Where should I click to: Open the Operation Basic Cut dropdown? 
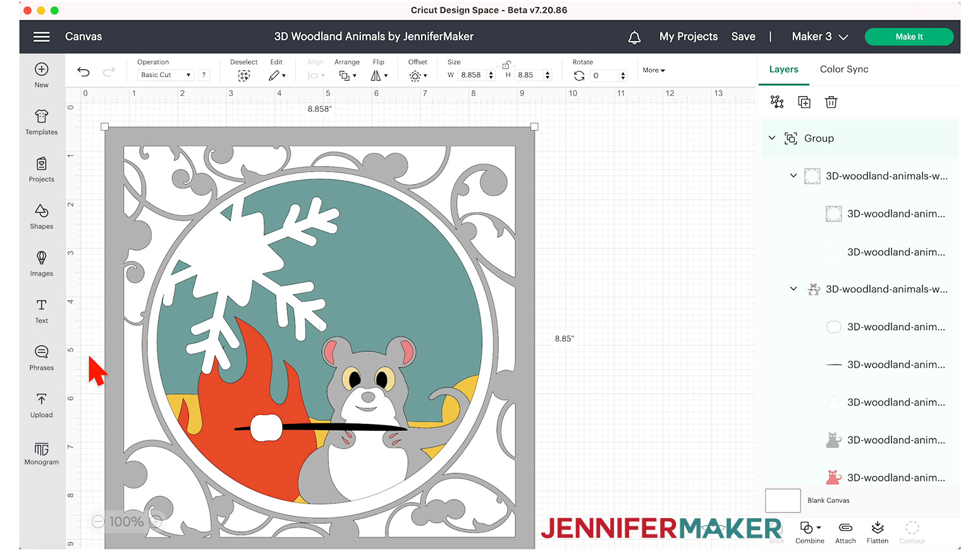click(x=165, y=75)
